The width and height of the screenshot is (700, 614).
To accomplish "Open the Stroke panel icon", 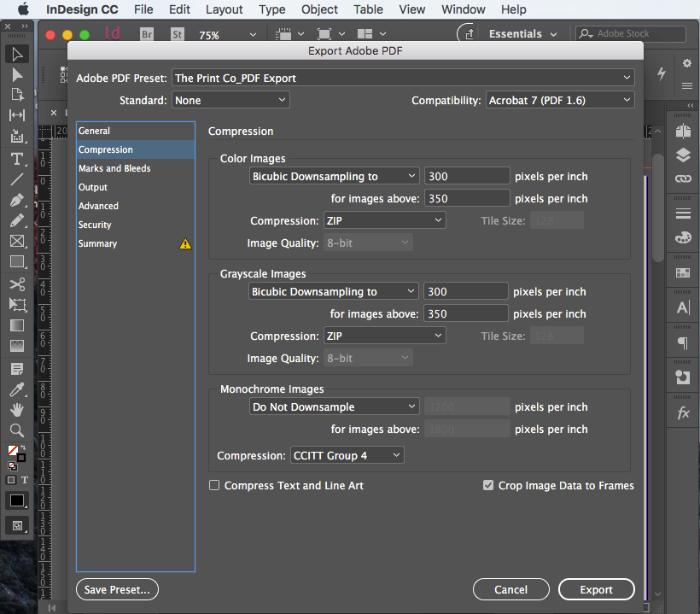I will click(683, 213).
